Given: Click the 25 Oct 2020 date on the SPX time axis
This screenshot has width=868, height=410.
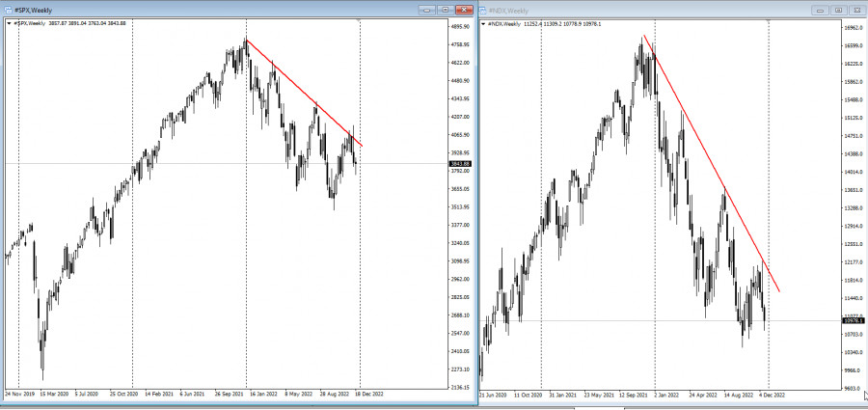Looking at the screenshot, I should 123,394.
